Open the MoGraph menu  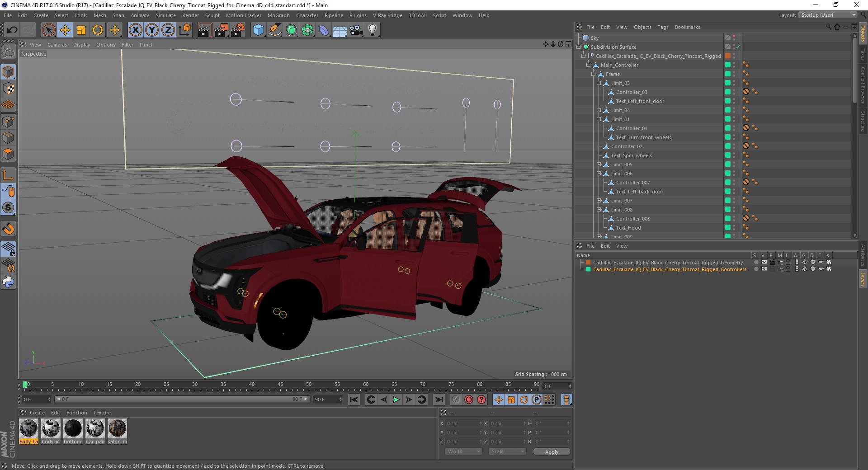(278, 15)
